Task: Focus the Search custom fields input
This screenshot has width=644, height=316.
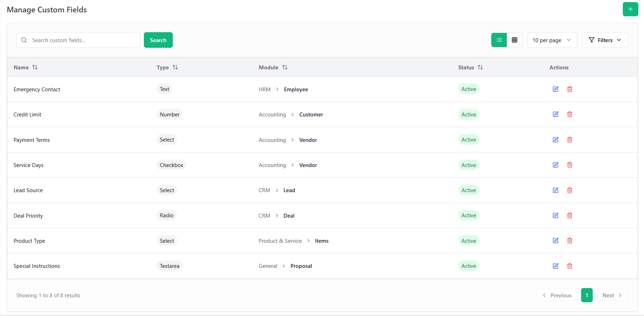Action: pyautogui.click(x=78, y=40)
